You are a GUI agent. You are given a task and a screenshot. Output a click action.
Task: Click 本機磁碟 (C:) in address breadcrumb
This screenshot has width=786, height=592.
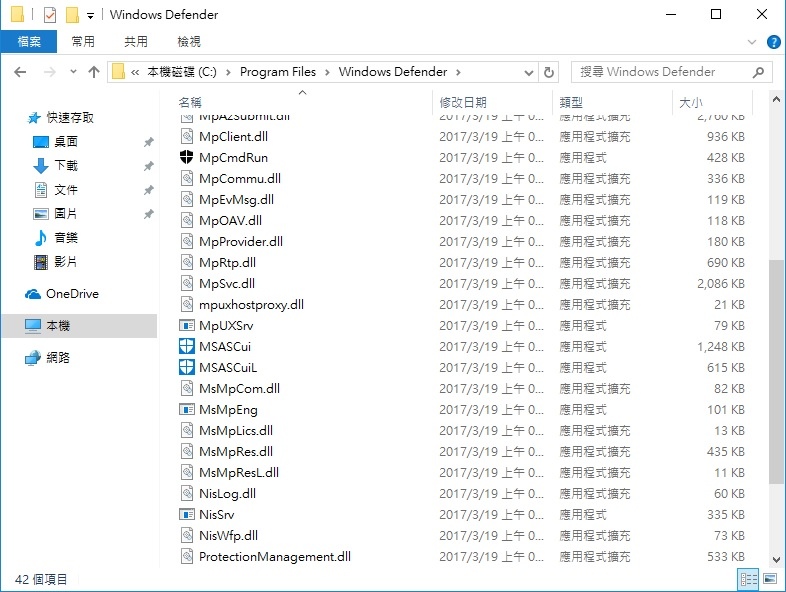[181, 72]
